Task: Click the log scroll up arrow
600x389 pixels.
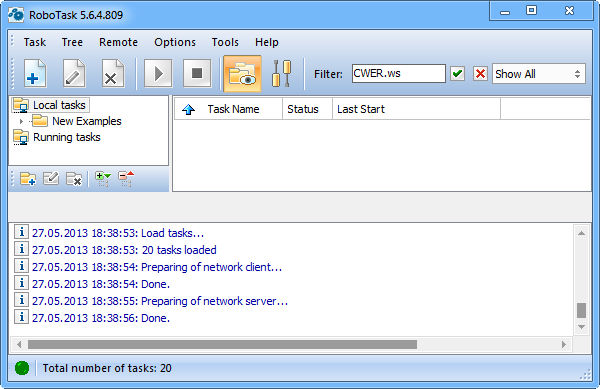Action: click(581, 233)
